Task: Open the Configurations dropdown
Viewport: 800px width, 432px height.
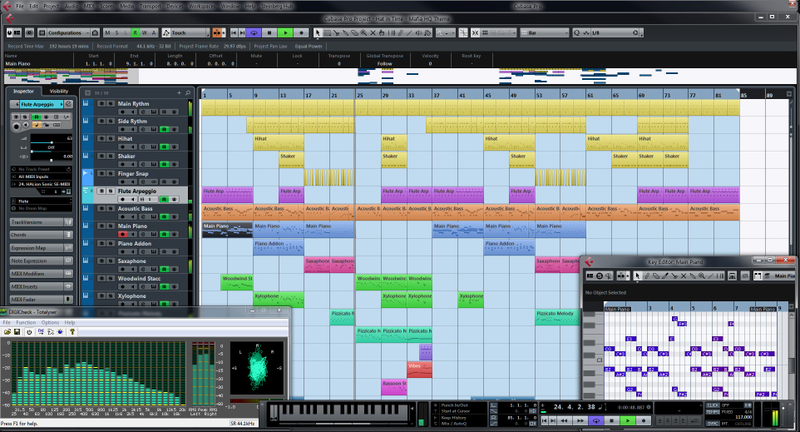Action: pos(69,33)
